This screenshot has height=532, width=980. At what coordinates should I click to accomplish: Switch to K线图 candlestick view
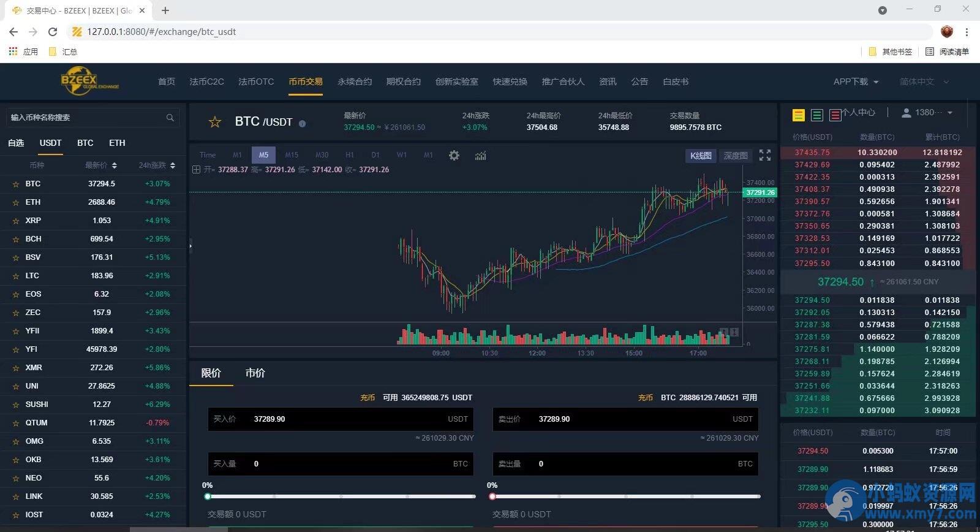tap(701, 156)
